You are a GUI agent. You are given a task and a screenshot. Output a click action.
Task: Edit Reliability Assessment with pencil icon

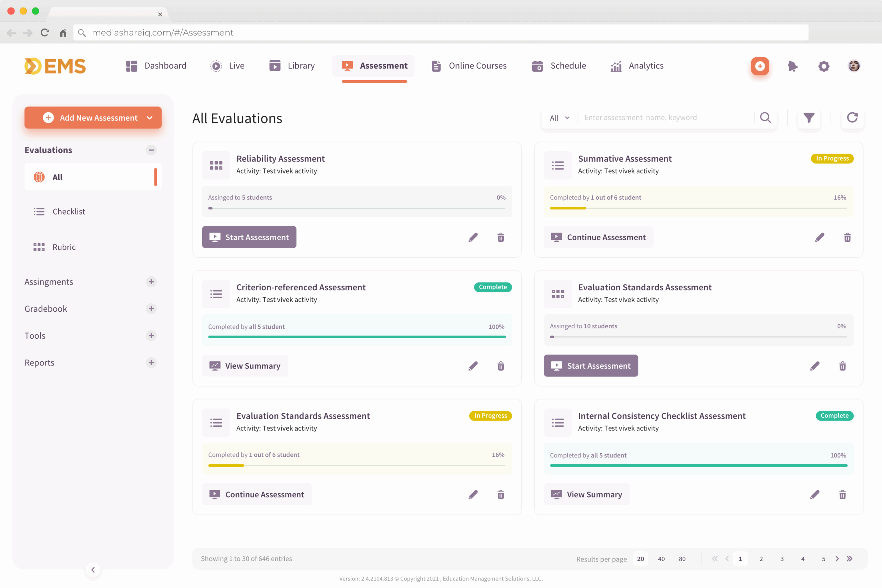pyautogui.click(x=473, y=237)
